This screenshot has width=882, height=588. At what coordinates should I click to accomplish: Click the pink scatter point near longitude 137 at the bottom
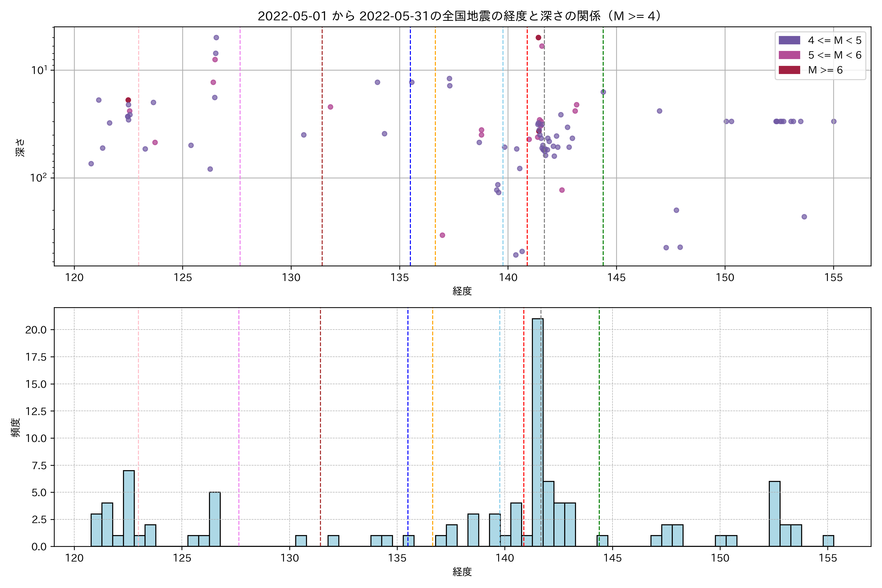pos(442,235)
